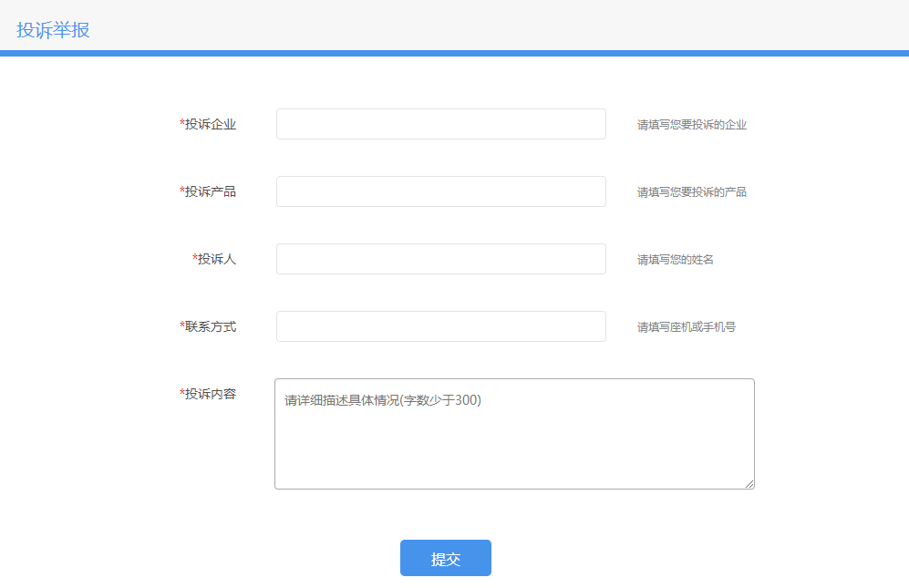Viewport: 909px width, 588px height.
Task: Click into the 联系方式 input box
Action: pyautogui.click(x=440, y=326)
